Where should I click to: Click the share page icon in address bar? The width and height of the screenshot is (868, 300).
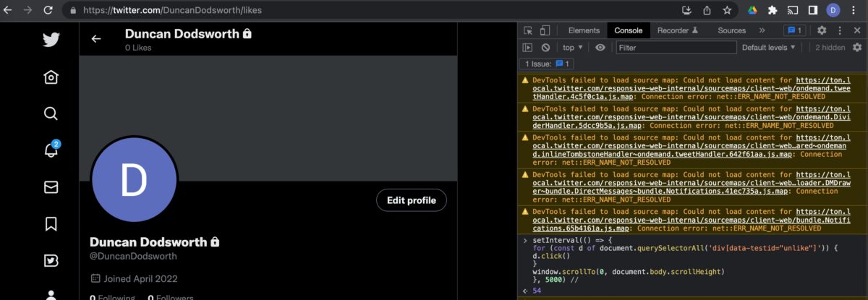pos(707,11)
